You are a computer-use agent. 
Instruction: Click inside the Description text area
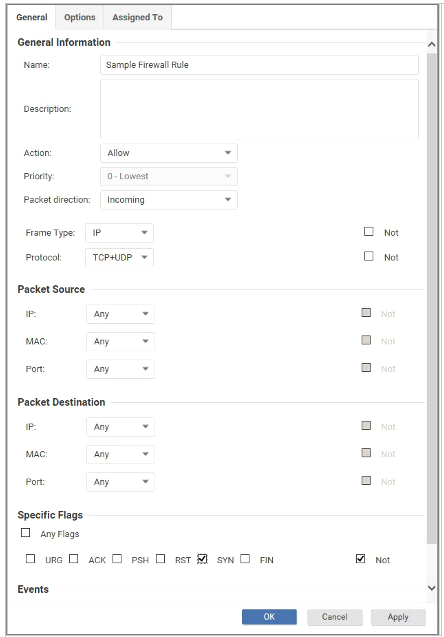click(x=259, y=109)
